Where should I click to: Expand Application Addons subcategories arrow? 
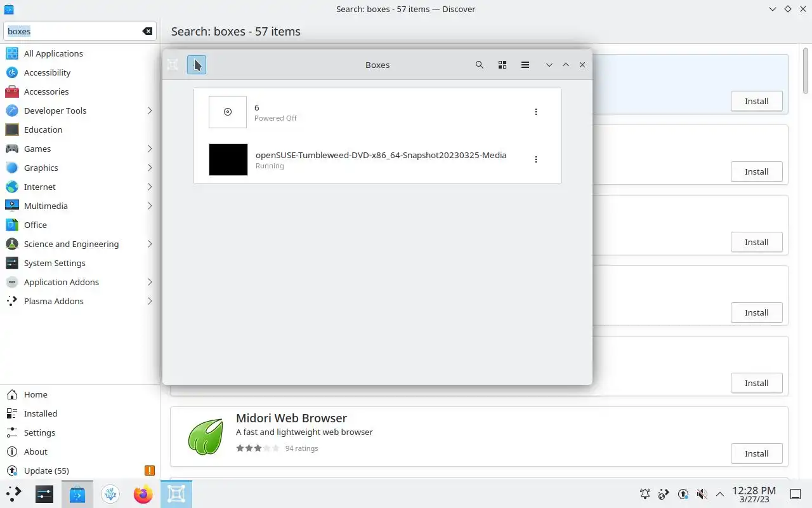(150, 282)
